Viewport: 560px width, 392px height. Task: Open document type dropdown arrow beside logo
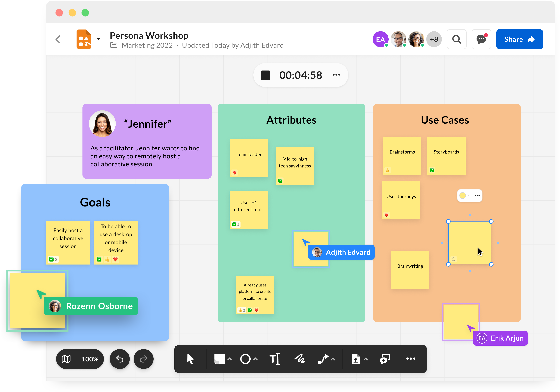[x=98, y=39]
